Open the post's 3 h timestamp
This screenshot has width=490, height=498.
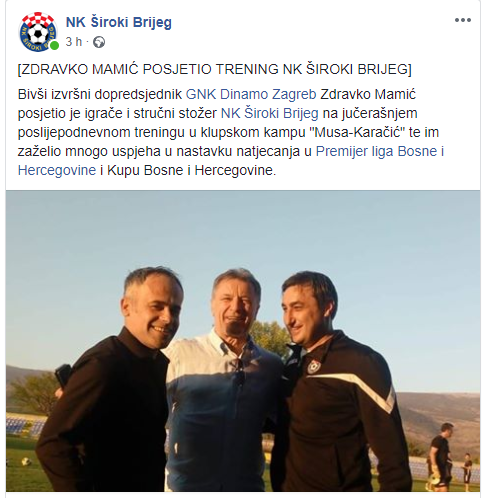73,42
